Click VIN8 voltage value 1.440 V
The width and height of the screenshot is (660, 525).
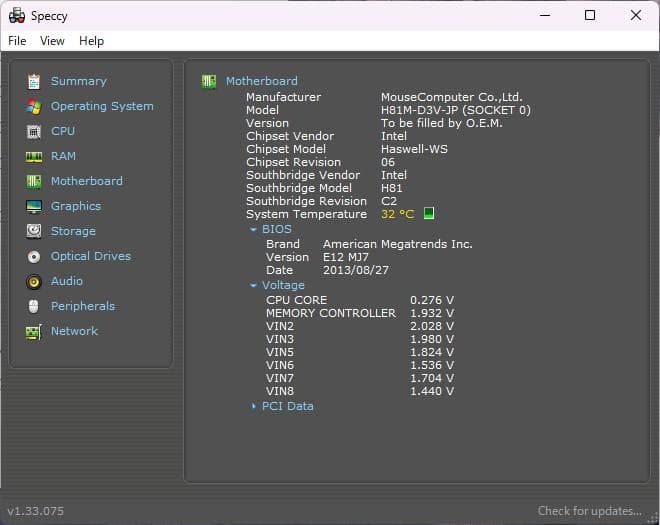432,391
